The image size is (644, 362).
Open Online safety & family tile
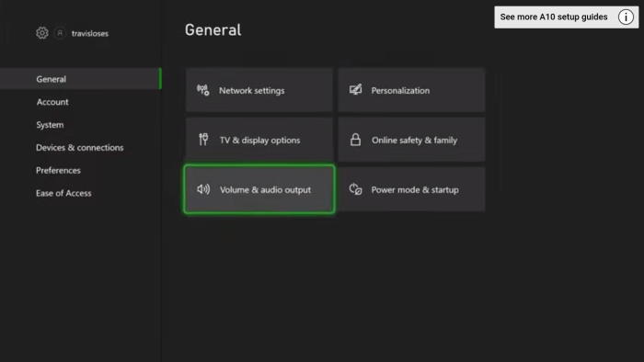411,140
